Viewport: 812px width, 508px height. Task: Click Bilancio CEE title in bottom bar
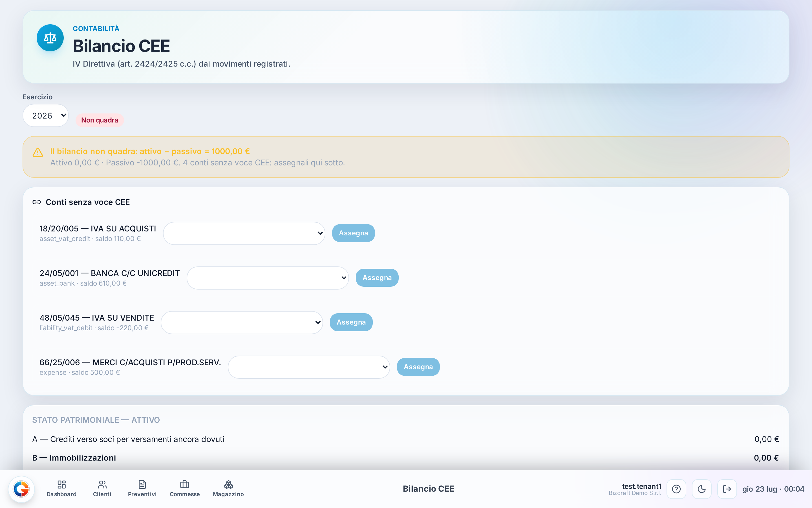tap(429, 489)
